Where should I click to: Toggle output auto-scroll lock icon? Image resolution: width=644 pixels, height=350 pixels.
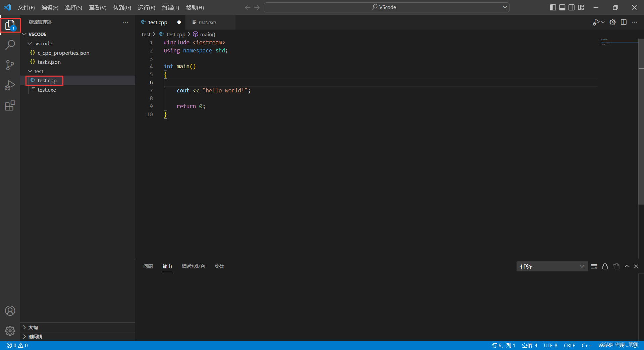(x=605, y=266)
